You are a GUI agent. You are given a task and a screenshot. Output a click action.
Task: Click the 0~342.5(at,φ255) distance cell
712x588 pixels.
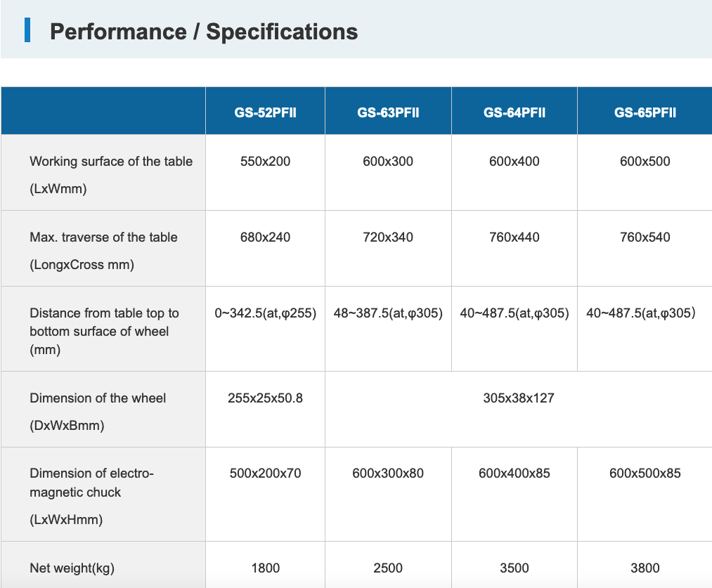pyautogui.click(x=265, y=313)
